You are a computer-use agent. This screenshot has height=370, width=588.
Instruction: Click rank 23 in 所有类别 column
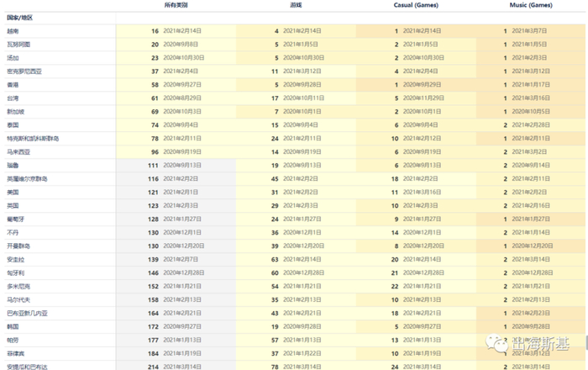click(x=155, y=58)
